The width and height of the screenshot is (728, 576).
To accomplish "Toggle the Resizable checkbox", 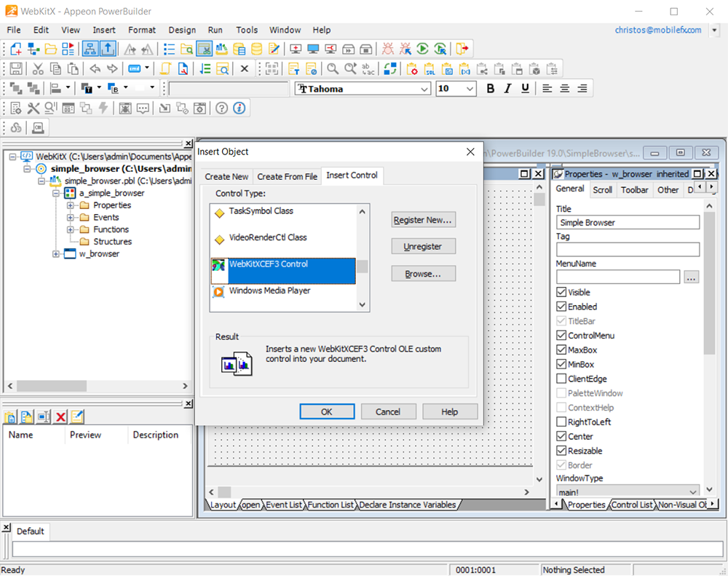I will (561, 451).
